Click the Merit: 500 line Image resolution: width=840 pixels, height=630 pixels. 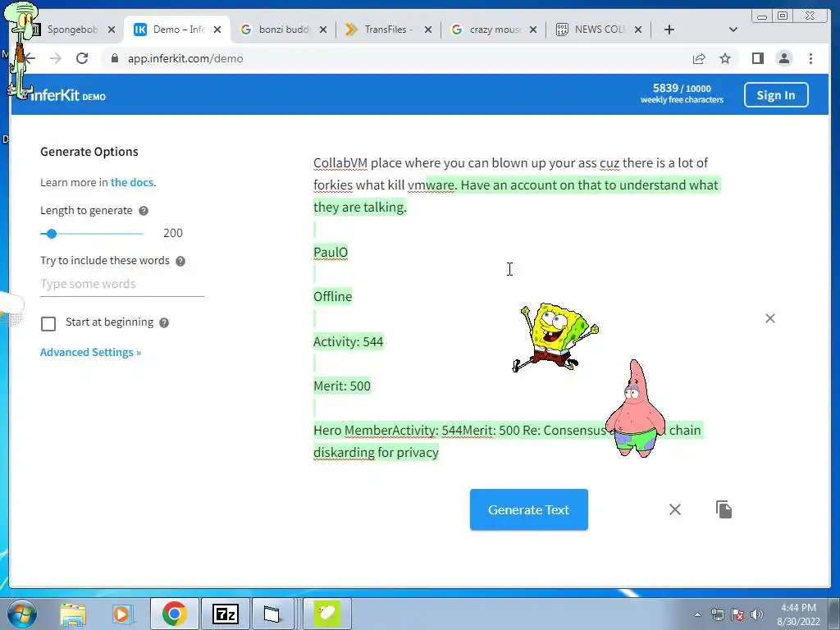pos(342,386)
